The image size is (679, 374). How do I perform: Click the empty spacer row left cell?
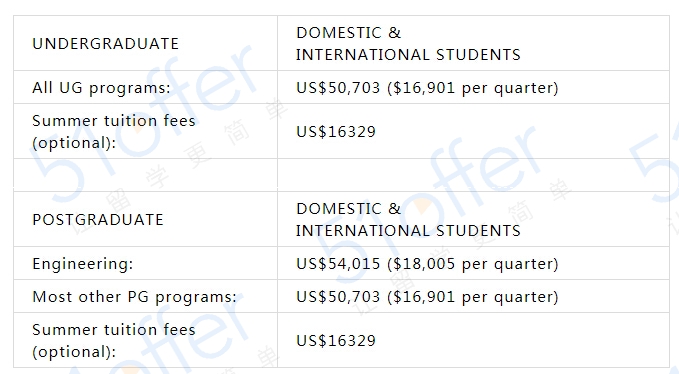[x=146, y=175]
